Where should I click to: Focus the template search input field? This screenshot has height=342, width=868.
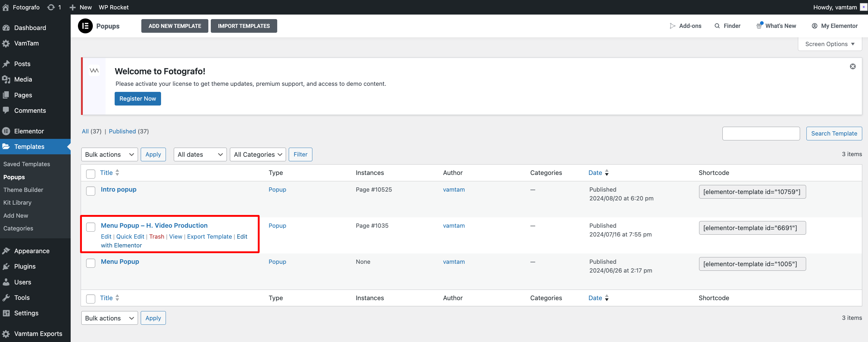tap(761, 133)
